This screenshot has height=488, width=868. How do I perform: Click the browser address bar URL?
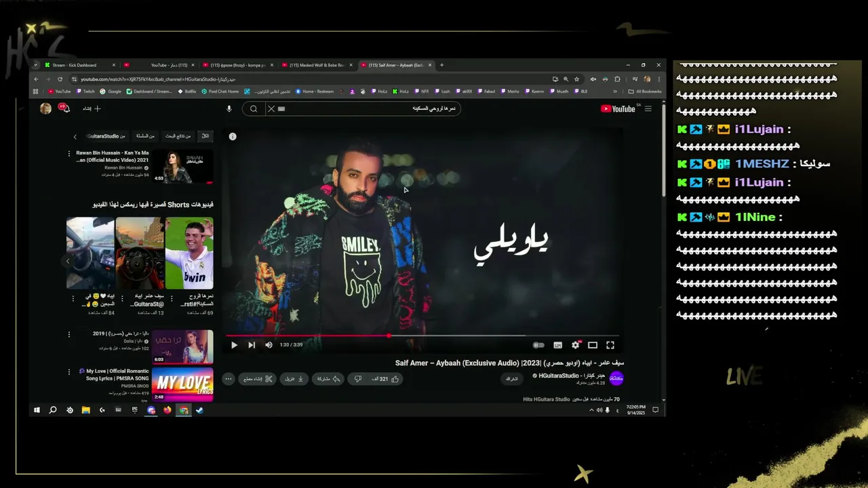[x=158, y=79]
